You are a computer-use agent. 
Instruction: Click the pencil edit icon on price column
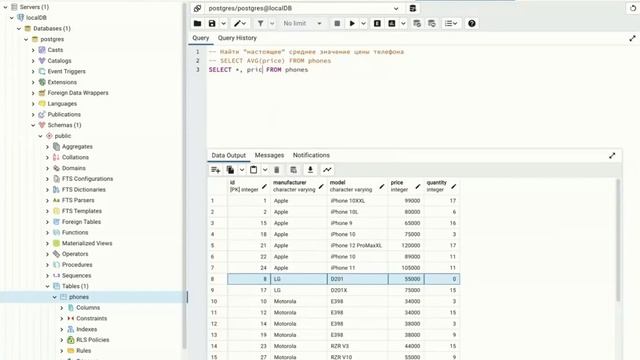pos(418,187)
